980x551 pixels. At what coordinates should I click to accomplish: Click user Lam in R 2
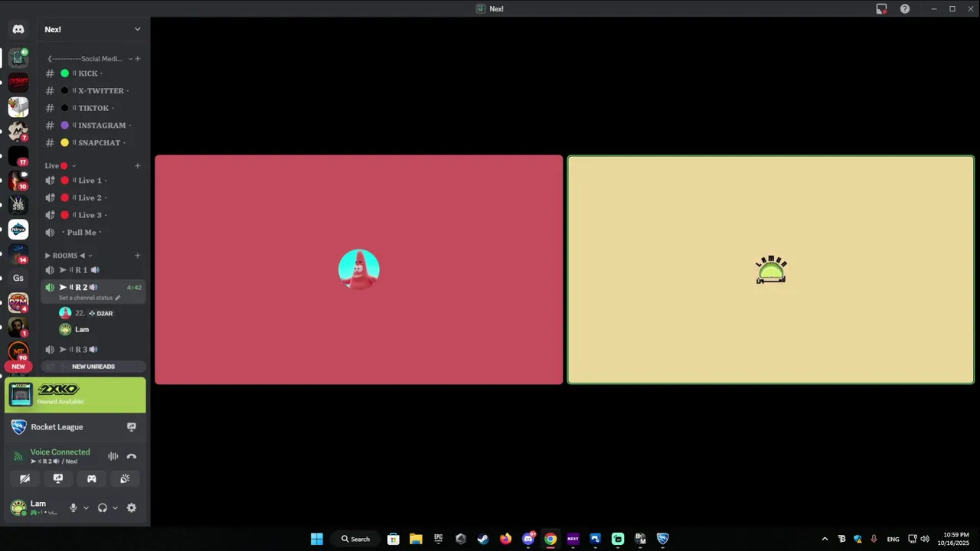[x=101, y=330]
